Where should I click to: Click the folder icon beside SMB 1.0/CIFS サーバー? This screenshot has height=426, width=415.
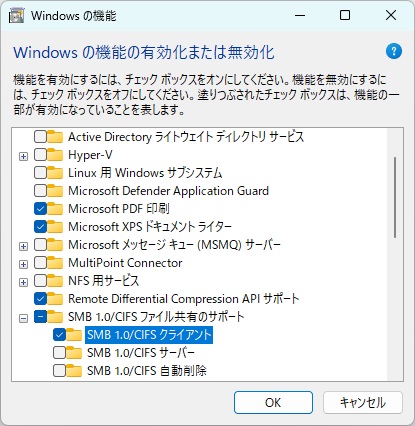coord(74,353)
